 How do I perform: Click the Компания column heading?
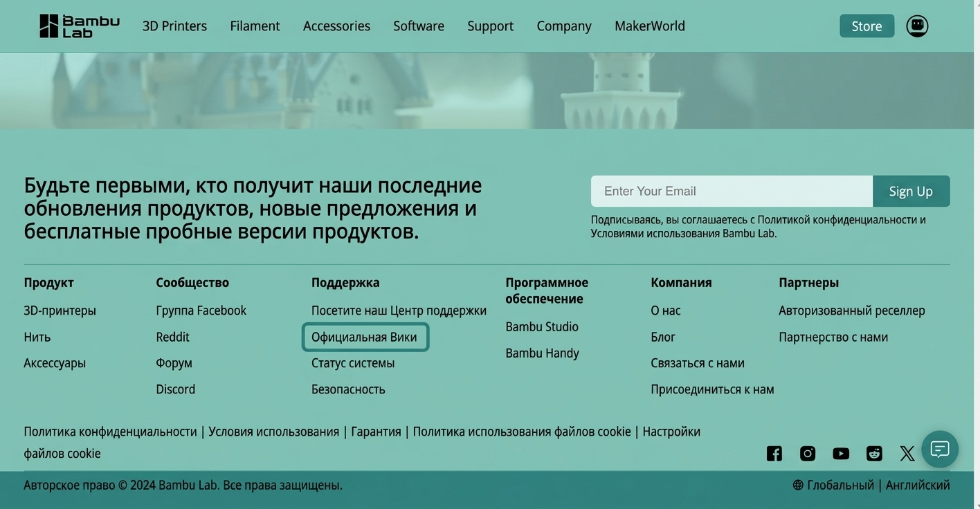681,283
